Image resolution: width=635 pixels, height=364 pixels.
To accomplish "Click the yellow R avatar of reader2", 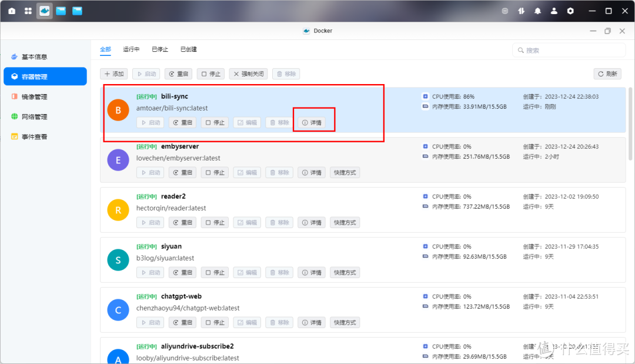I will pyautogui.click(x=118, y=210).
